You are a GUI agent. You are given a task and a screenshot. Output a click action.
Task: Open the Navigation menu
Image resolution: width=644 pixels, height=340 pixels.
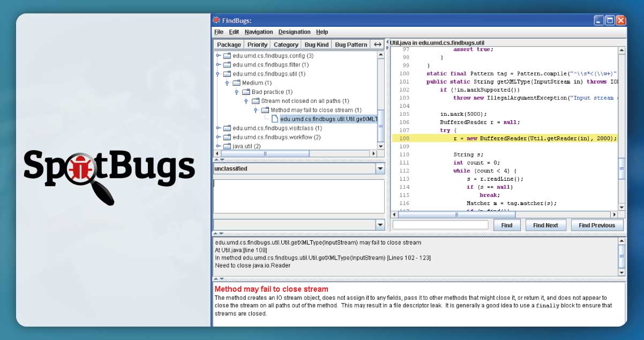coord(259,32)
